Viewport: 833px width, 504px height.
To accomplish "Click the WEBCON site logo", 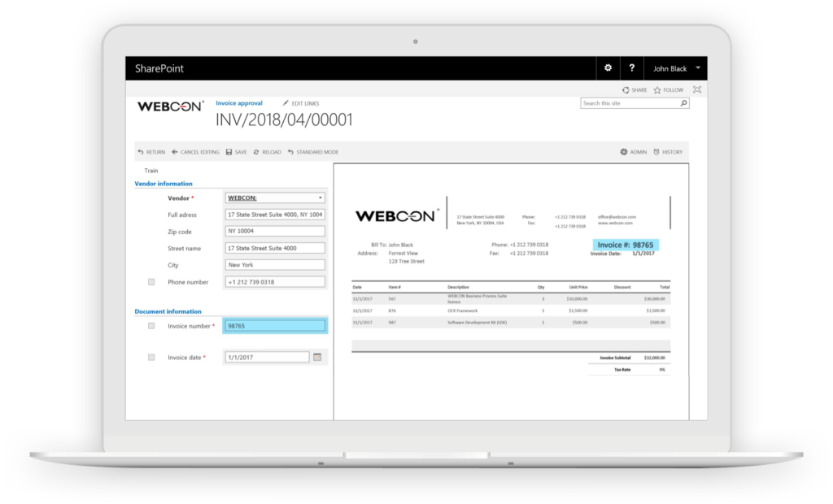I will point(171,106).
